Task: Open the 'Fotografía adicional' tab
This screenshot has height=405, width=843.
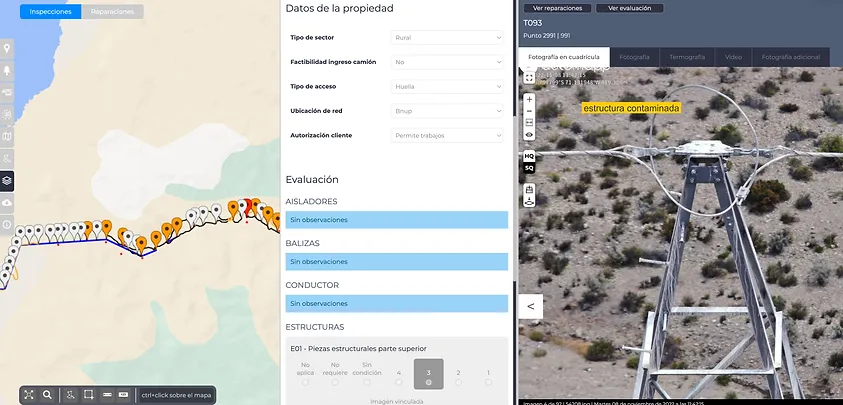Action: pos(791,56)
